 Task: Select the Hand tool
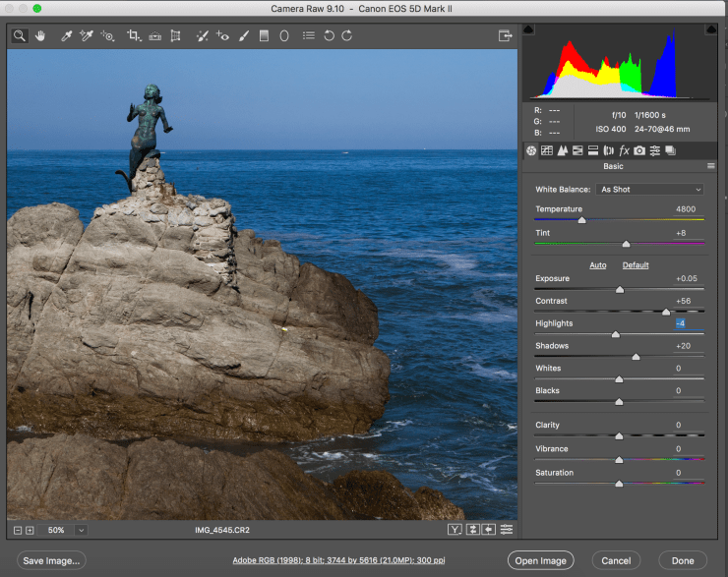coord(41,35)
